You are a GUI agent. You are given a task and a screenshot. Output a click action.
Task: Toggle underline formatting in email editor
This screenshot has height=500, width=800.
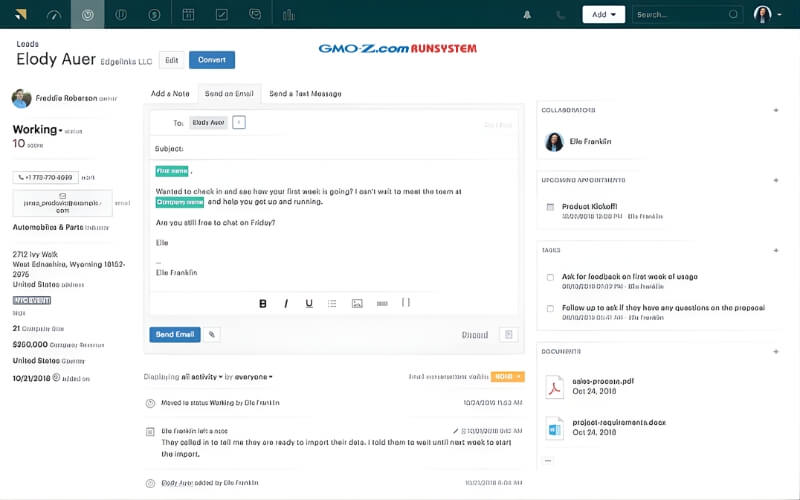pyautogui.click(x=309, y=304)
